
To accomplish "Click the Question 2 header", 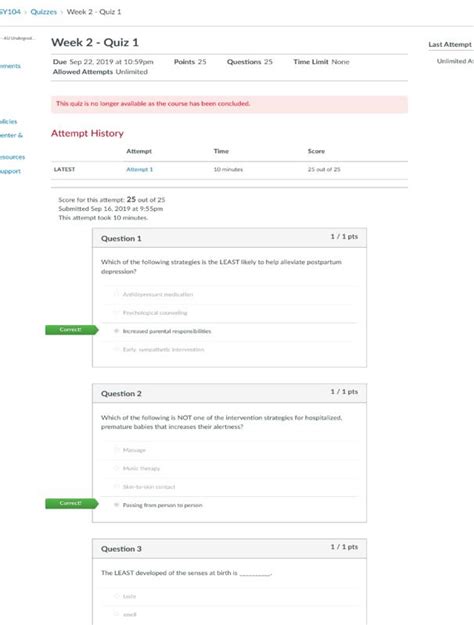I will (x=229, y=393).
